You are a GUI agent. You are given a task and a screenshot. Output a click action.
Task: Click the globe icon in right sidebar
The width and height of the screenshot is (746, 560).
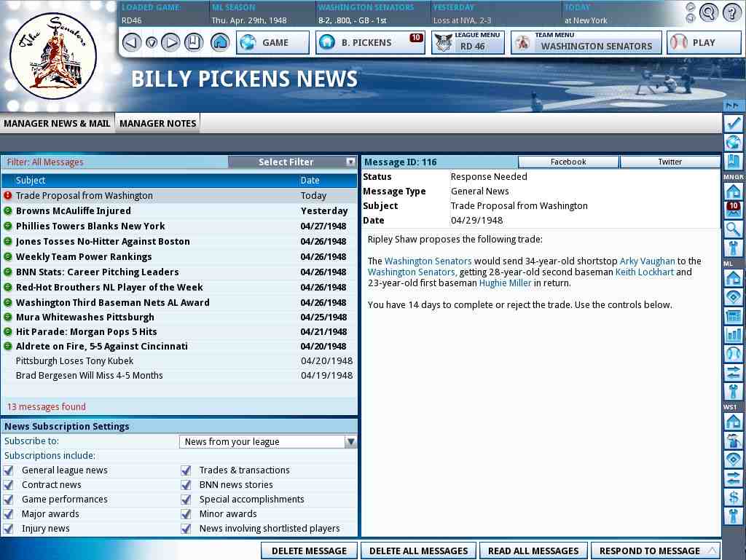[x=733, y=143]
